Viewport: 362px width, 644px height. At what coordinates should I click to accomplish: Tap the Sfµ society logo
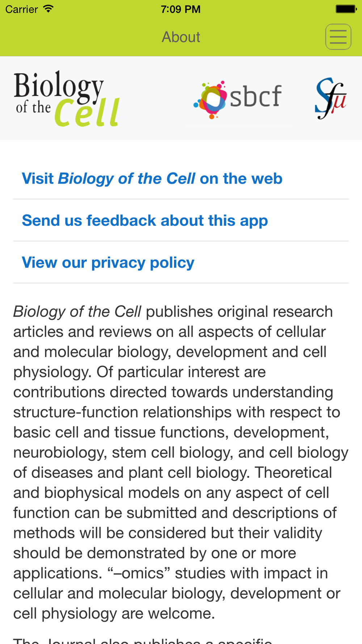pos(331,98)
